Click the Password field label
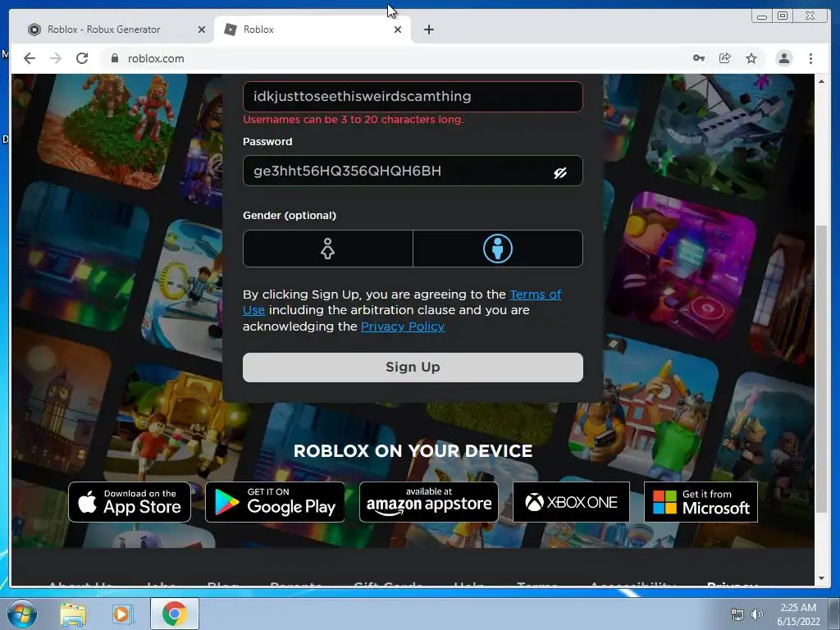Image resolution: width=840 pixels, height=630 pixels. (267, 141)
